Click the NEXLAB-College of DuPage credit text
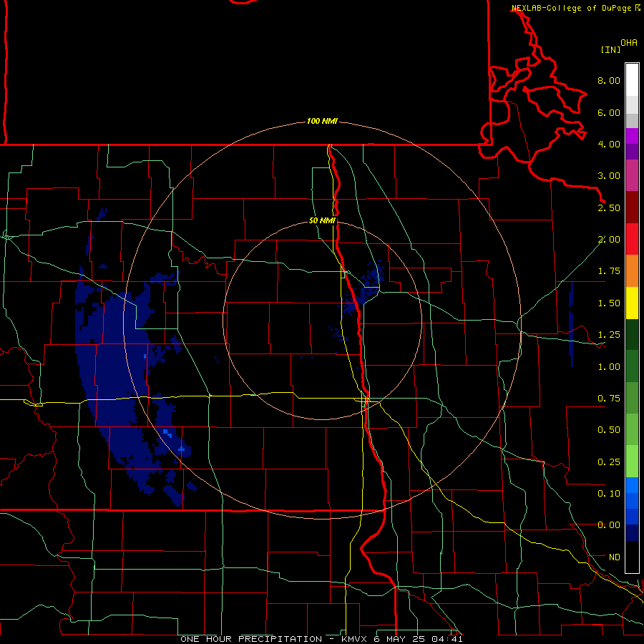644x644 pixels. coord(571,8)
